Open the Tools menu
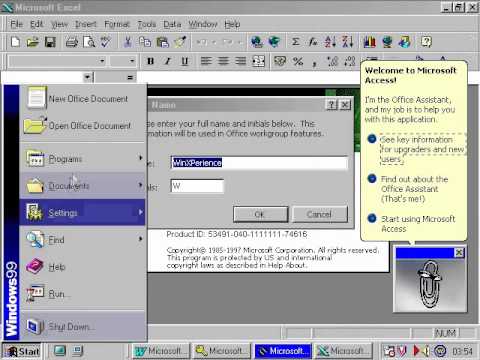 (147, 24)
